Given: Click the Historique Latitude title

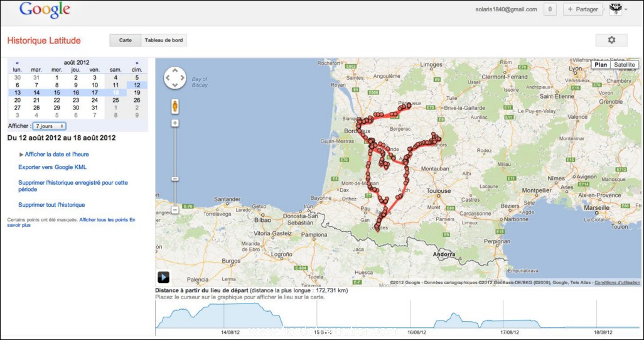Looking at the screenshot, I should pyautogui.click(x=44, y=40).
